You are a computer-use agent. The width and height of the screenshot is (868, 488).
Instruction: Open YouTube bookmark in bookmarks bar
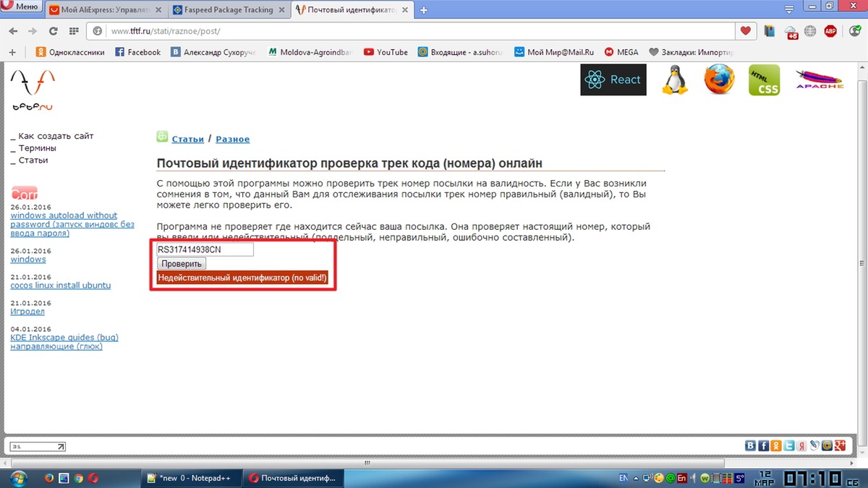coord(386,52)
